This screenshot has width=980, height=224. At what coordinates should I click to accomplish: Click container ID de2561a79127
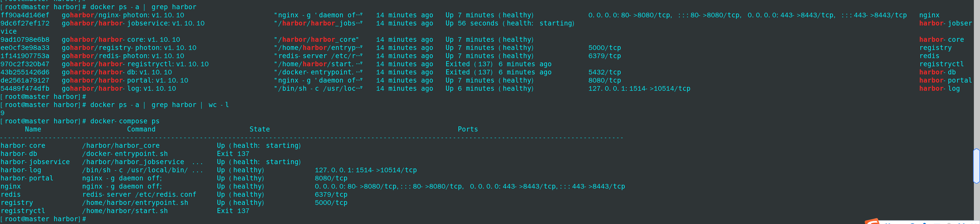pos(25,81)
